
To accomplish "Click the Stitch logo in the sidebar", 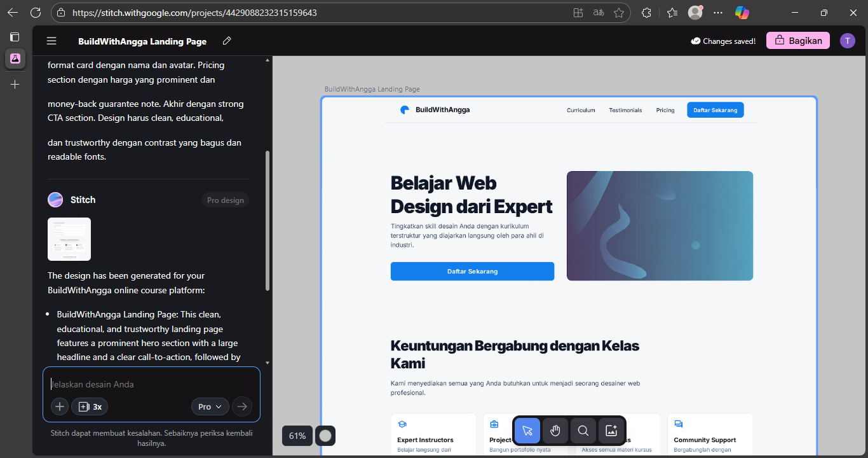I will [x=15, y=59].
